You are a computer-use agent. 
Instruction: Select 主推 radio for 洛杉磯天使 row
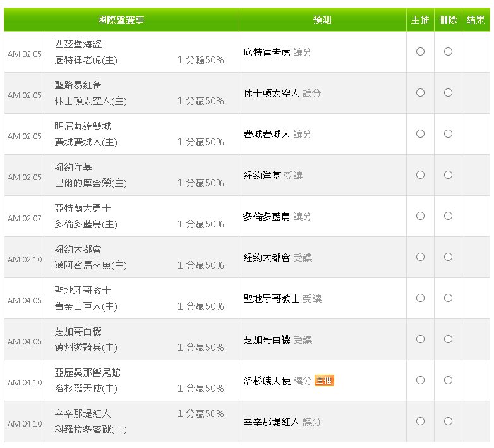(x=420, y=380)
